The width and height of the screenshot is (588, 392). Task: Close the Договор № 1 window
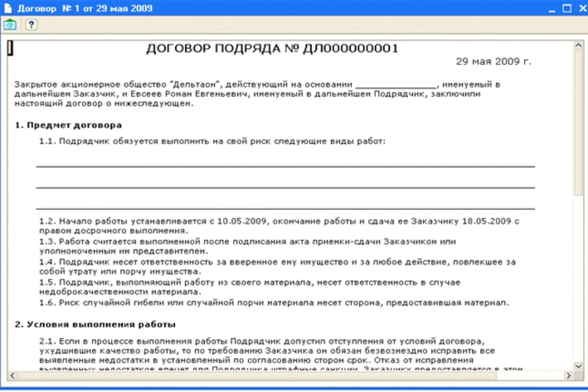(582, 8)
